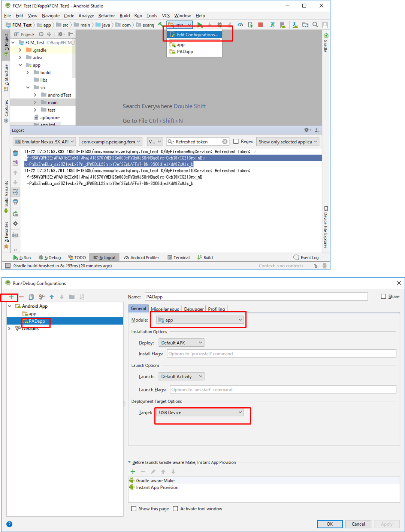This screenshot has width=405, height=532.
Task: Switch to the Profiling tab
Action: (x=217, y=309)
